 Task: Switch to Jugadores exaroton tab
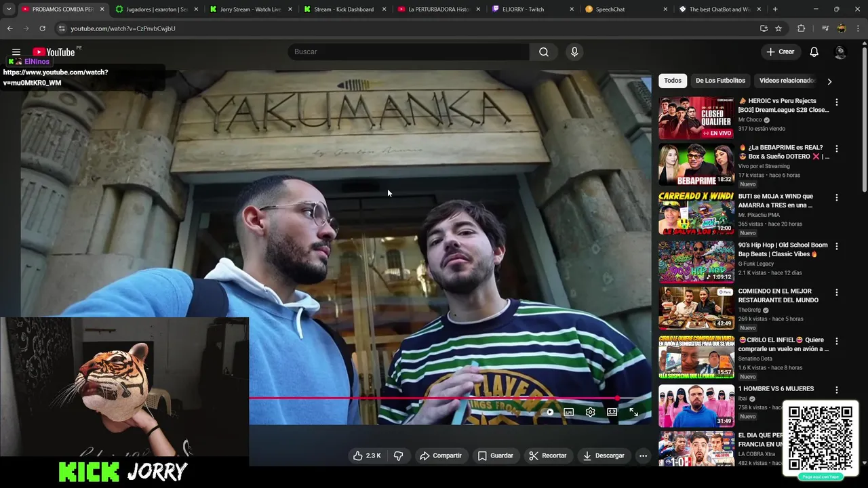(x=157, y=9)
